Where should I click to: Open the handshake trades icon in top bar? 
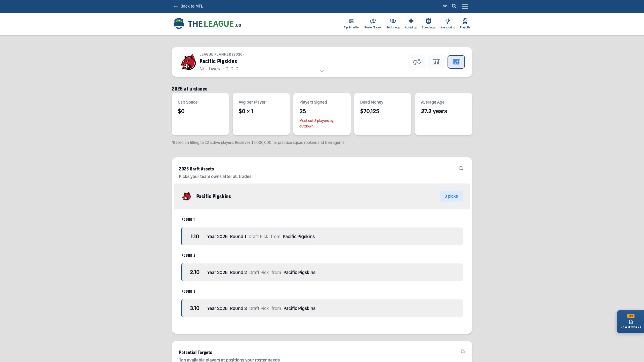pos(445,6)
